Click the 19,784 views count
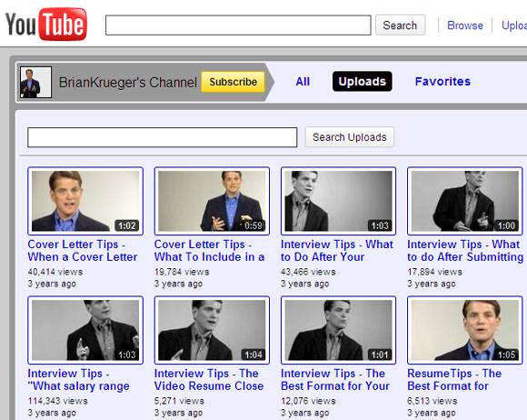 (x=182, y=272)
